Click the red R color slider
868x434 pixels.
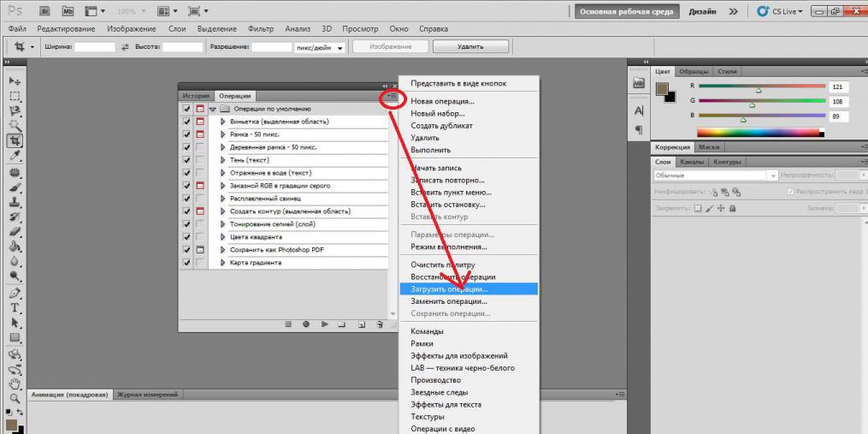point(762,86)
